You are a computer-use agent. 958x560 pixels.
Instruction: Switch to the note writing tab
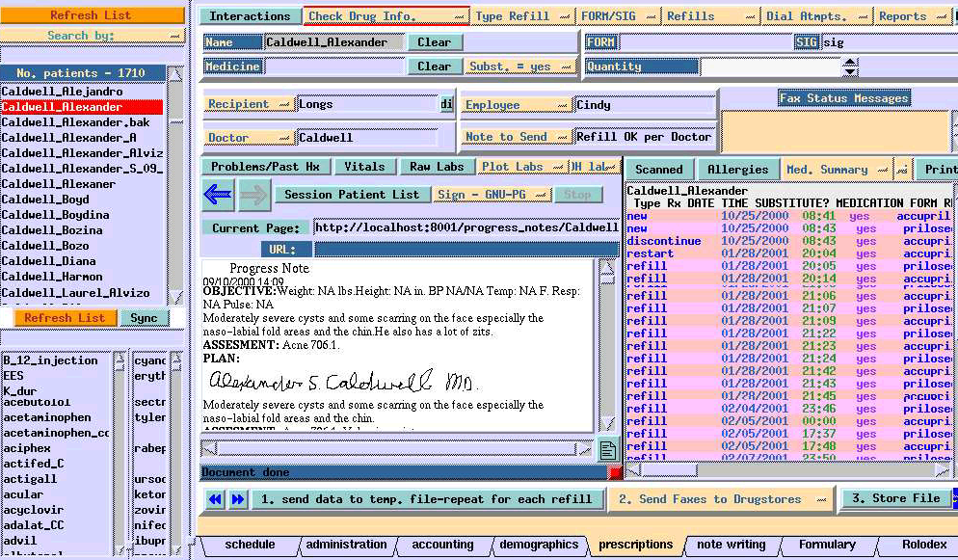[732, 545]
